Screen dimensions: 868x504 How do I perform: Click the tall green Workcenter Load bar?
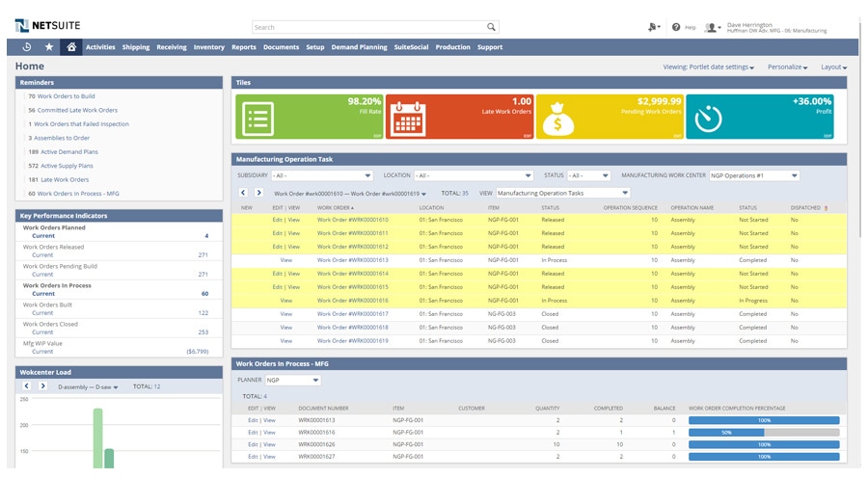pyautogui.click(x=98, y=438)
